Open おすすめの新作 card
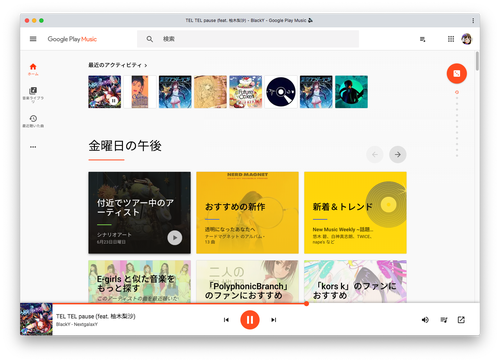The height and width of the screenshot is (362, 500). click(247, 213)
